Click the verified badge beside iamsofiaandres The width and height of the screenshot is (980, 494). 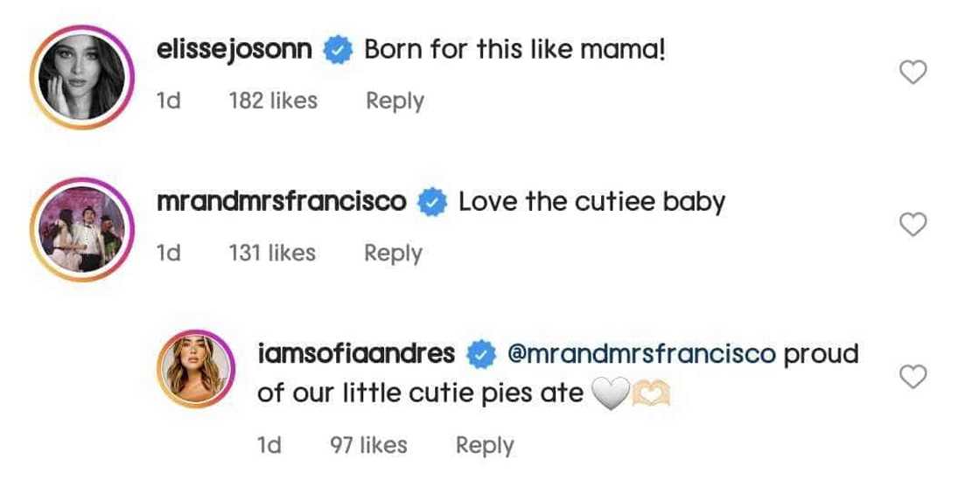click(480, 354)
